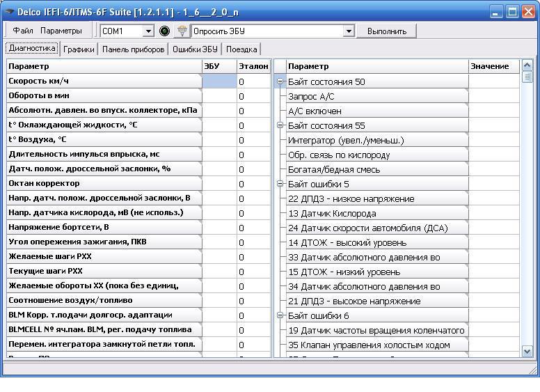
Task: Select BLMCELL № яч.пам. row
Action: coord(104,330)
